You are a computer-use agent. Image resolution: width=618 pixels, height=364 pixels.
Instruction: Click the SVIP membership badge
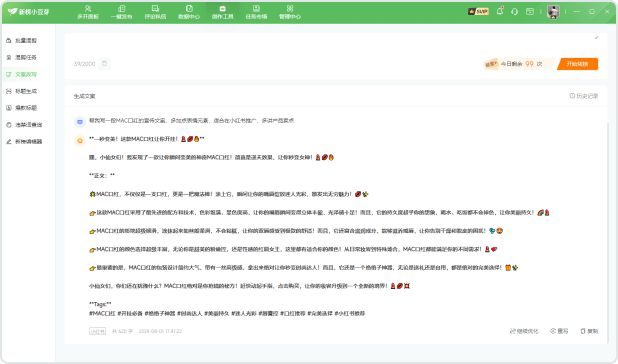478,11
